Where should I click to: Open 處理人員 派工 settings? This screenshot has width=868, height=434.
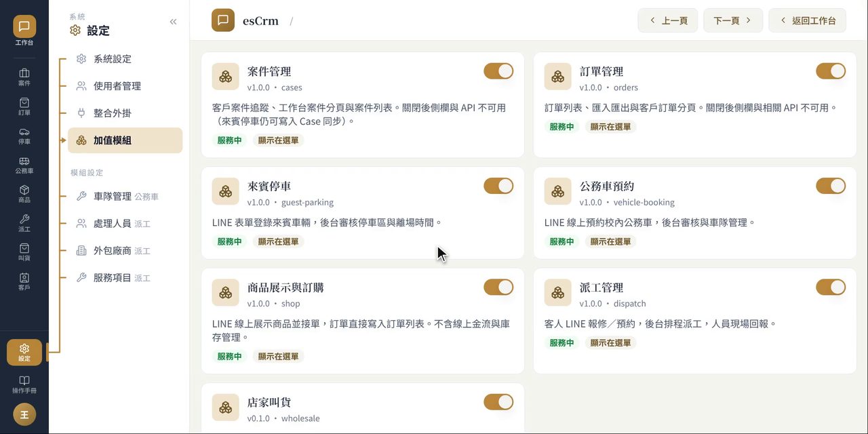pos(125,224)
